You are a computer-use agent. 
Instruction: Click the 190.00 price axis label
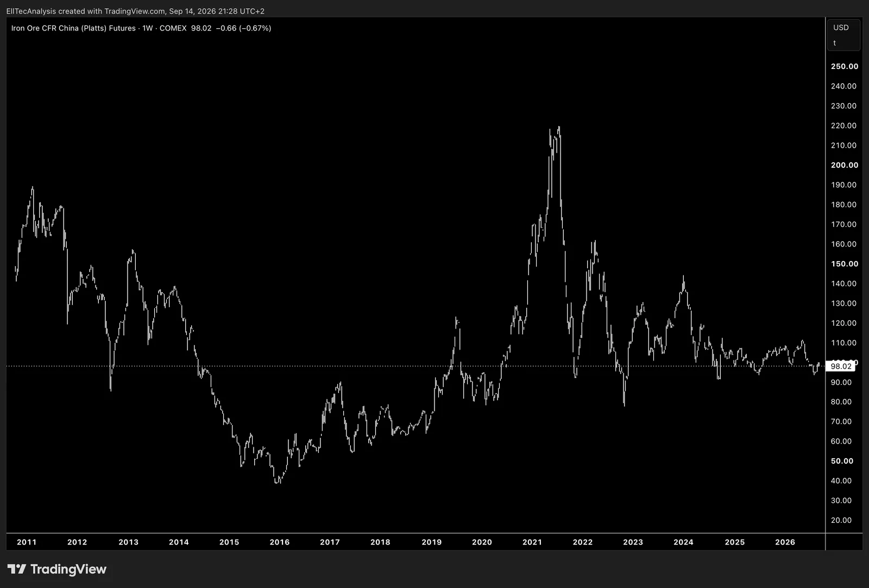coord(843,185)
